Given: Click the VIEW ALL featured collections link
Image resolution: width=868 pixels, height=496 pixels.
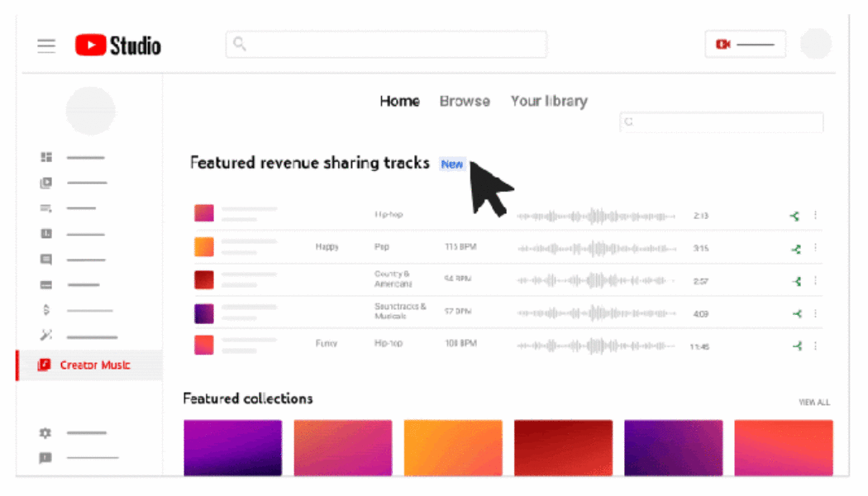Looking at the screenshot, I should click(815, 402).
